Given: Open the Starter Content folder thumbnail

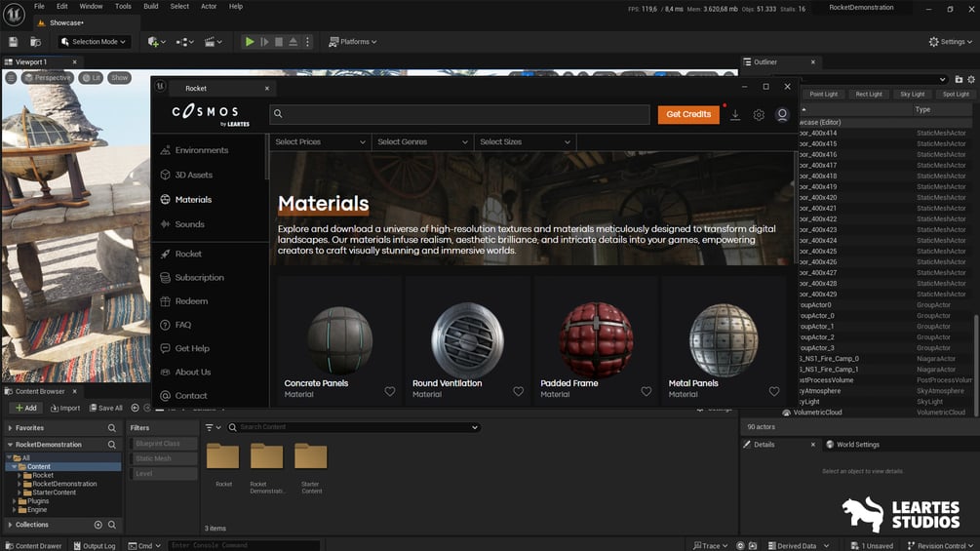Looking at the screenshot, I should pyautogui.click(x=311, y=456).
